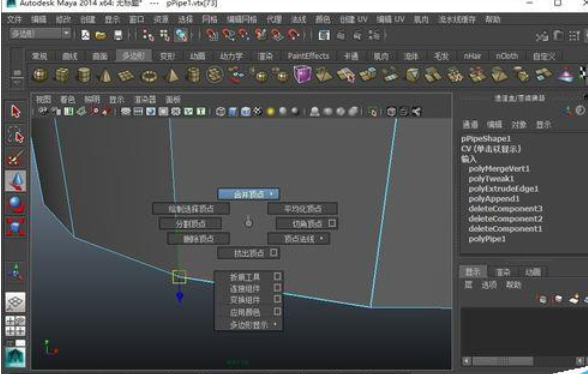Viewport: 588px width, 374px height.
Task: Select polyPipe1 input node
Action: (x=487, y=239)
